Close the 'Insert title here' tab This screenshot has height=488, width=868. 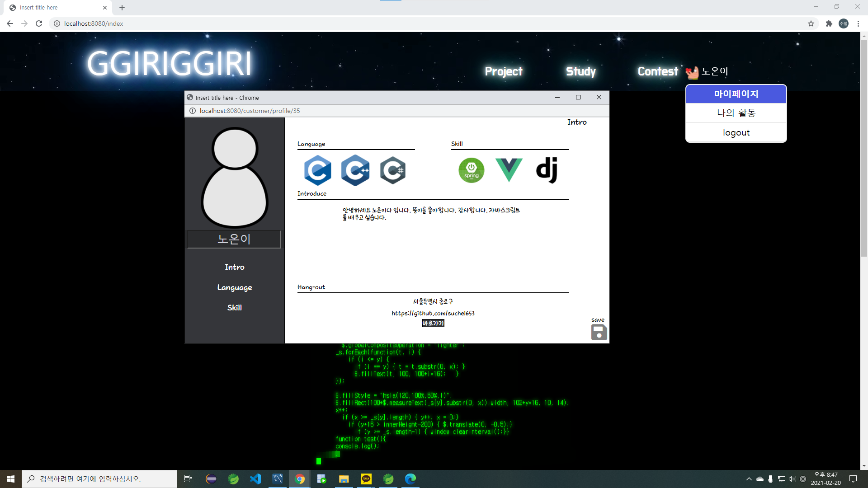click(105, 8)
